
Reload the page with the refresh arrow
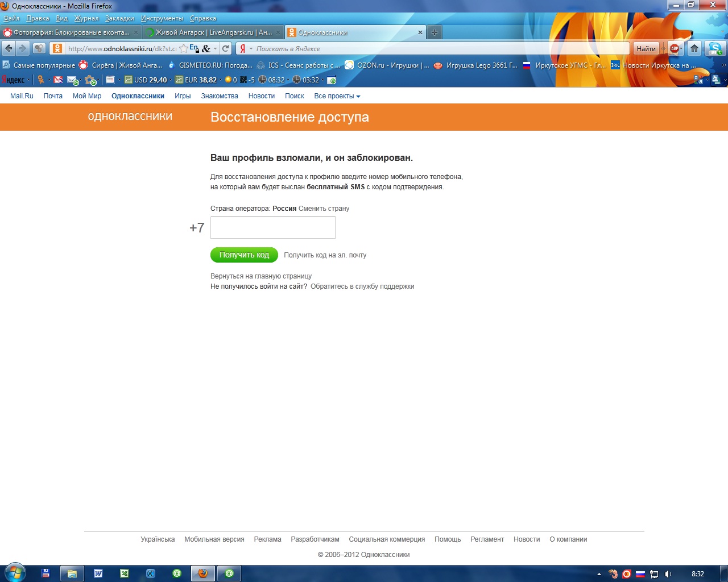pos(226,49)
